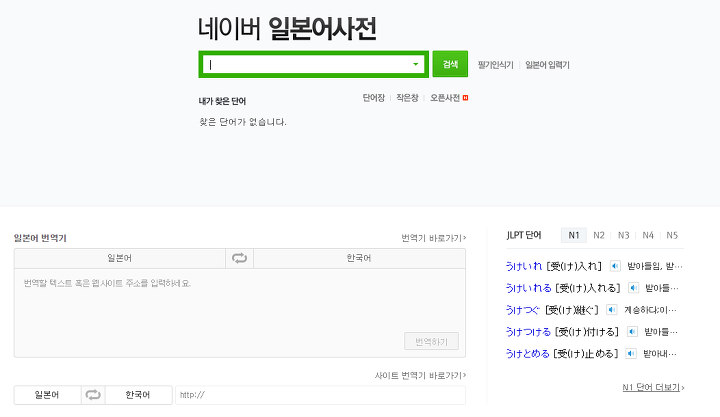
Task: Click translator text area
Action: pyautogui.click(x=240, y=312)
